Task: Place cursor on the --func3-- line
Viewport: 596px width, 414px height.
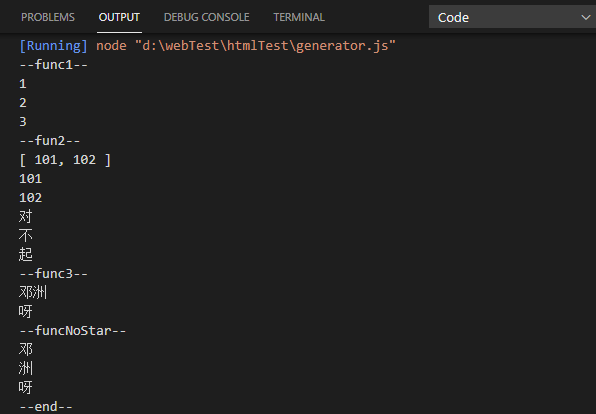Action: [x=54, y=274]
